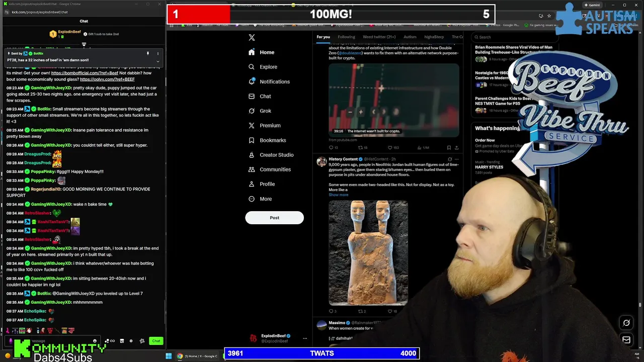Open Home / X Chrome taskbar item

point(197,356)
